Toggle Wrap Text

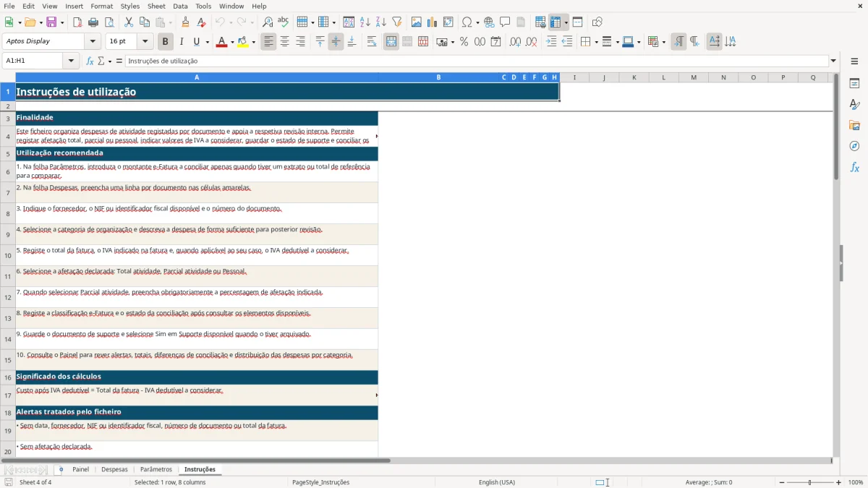371,42
